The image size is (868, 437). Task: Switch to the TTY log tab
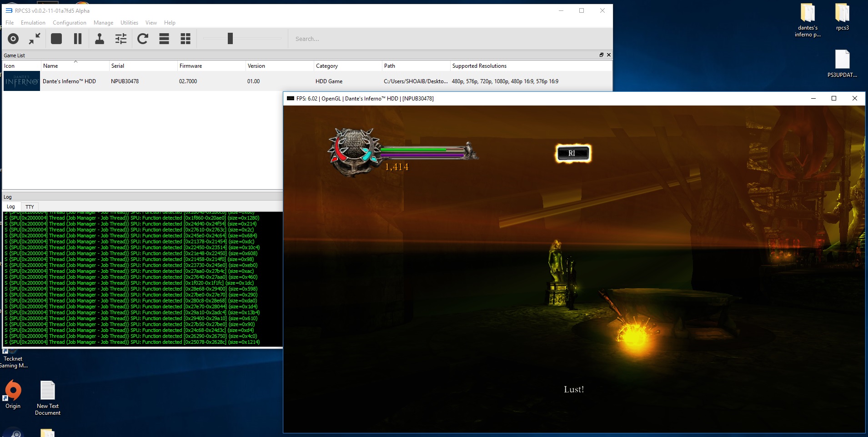coord(30,207)
